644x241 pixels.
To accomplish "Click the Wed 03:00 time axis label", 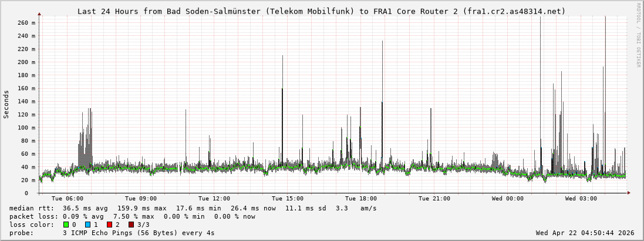I will tap(581, 199).
